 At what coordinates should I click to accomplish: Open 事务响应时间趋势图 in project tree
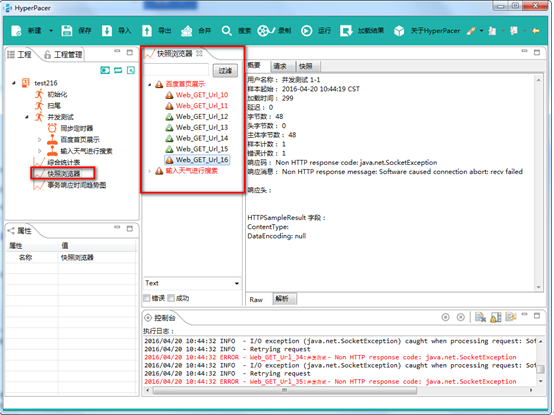click(77, 185)
